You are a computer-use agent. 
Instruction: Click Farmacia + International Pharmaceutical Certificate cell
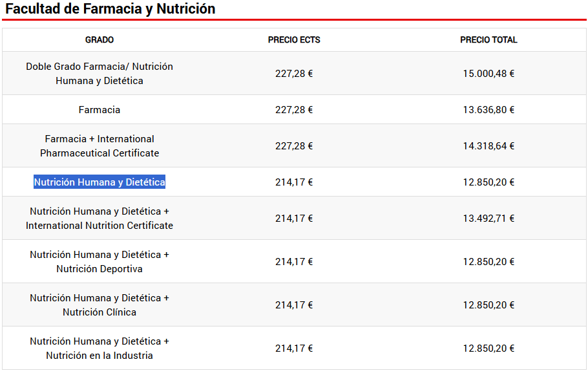coord(100,146)
